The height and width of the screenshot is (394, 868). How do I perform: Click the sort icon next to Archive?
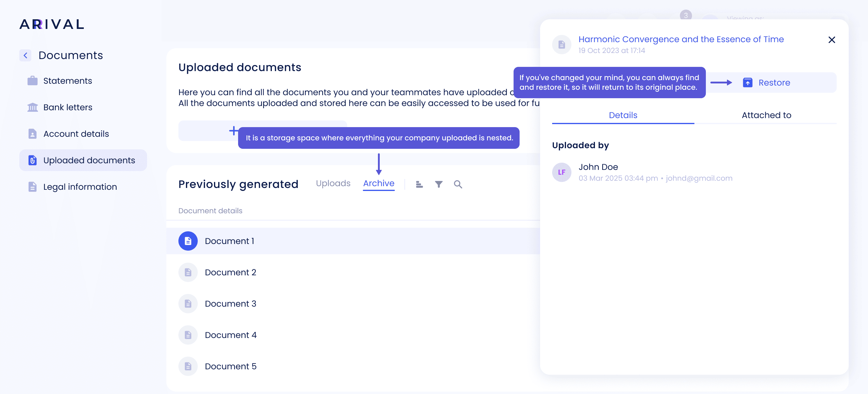(x=419, y=184)
